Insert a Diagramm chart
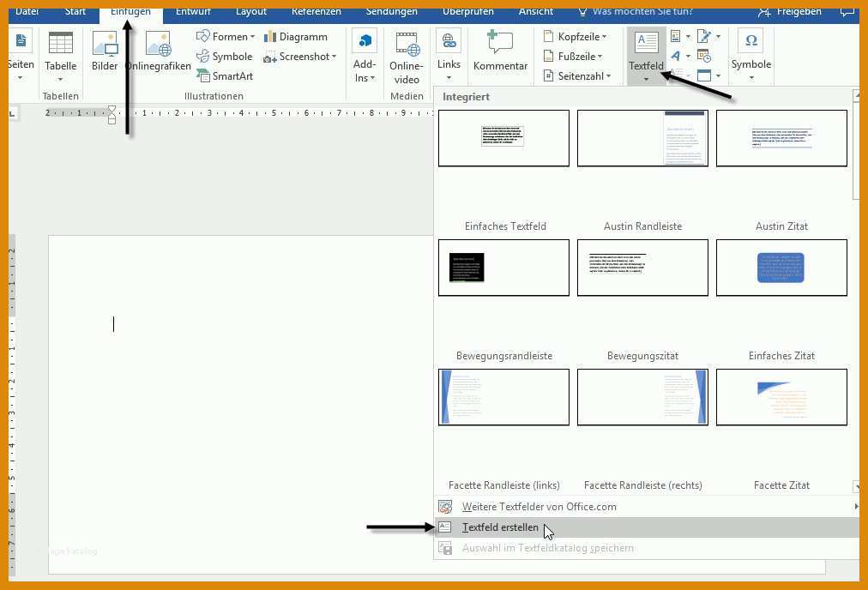 pos(296,37)
